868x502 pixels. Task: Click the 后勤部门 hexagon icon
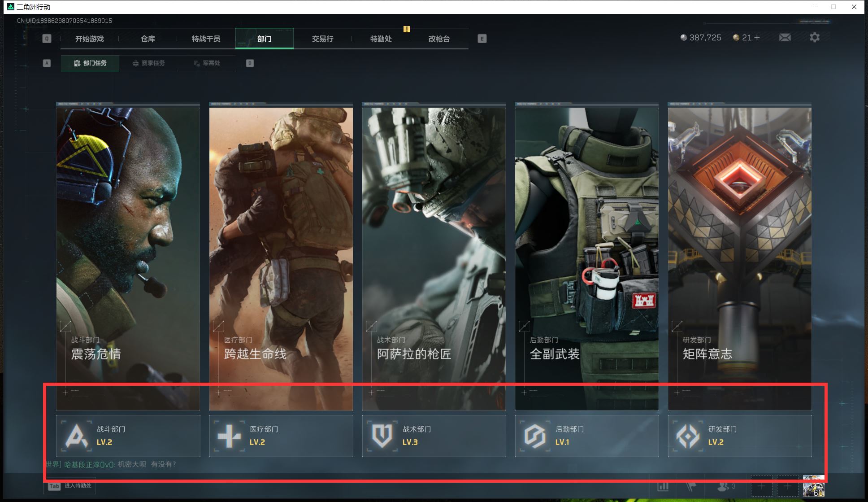click(x=535, y=436)
